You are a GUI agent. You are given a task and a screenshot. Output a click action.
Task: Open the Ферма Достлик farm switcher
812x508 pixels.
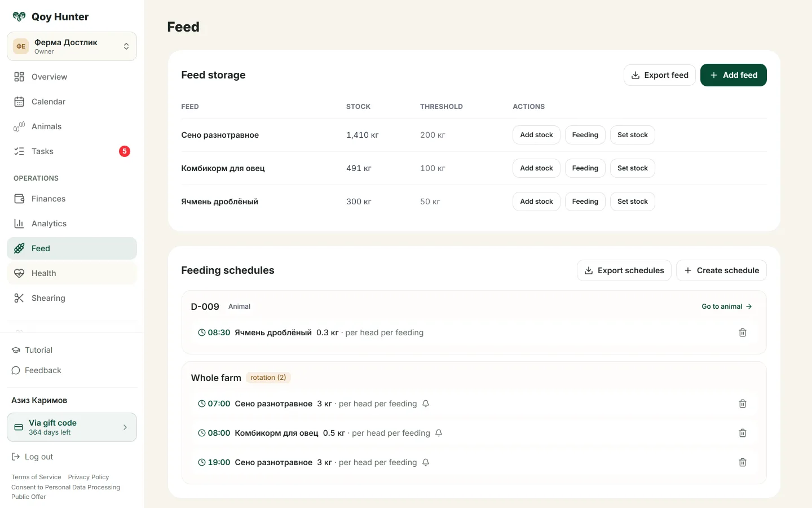(72, 46)
